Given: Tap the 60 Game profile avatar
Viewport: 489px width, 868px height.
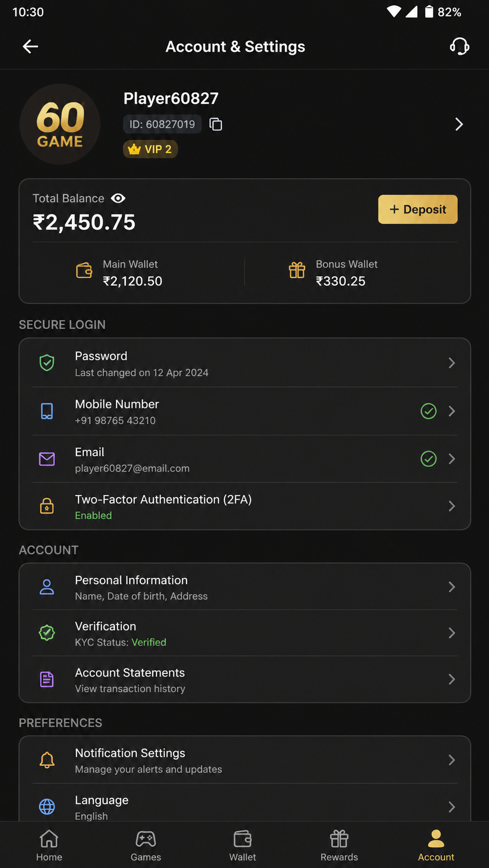Looking at the screenshot, I should 60,124.
